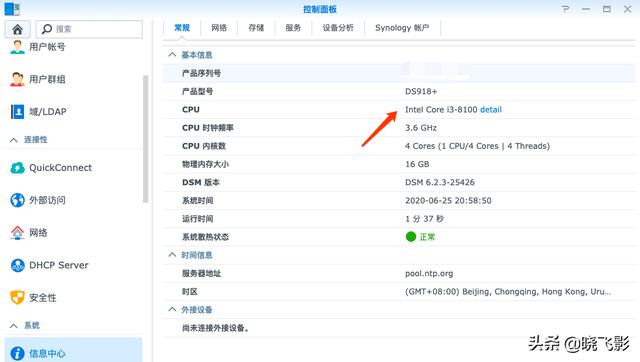Click the CPU detail link
The image size is (640, 362).
[491, 109]
